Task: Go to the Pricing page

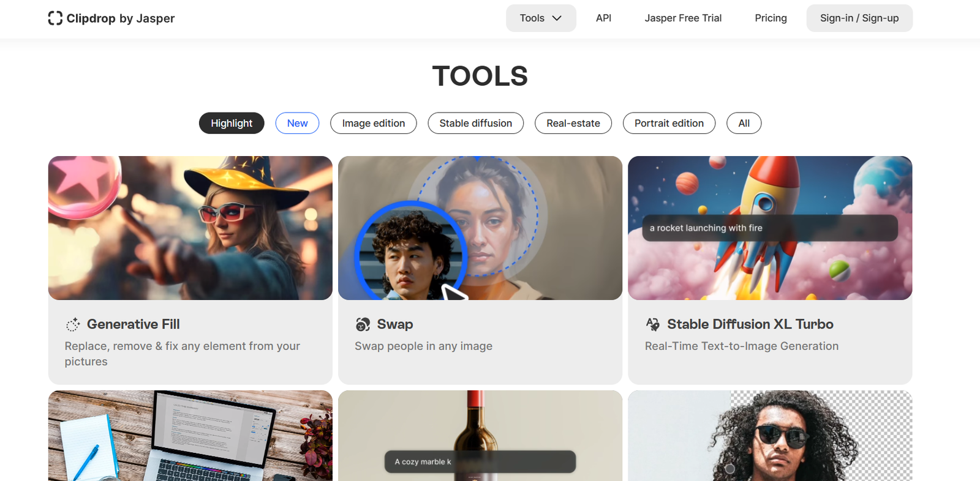Action: 771,18
